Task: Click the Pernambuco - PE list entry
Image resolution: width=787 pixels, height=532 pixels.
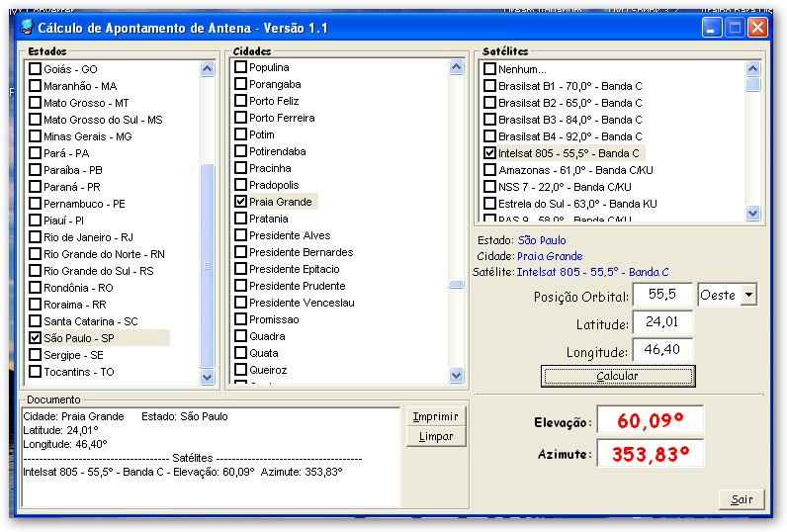Action: coord(84,204)
